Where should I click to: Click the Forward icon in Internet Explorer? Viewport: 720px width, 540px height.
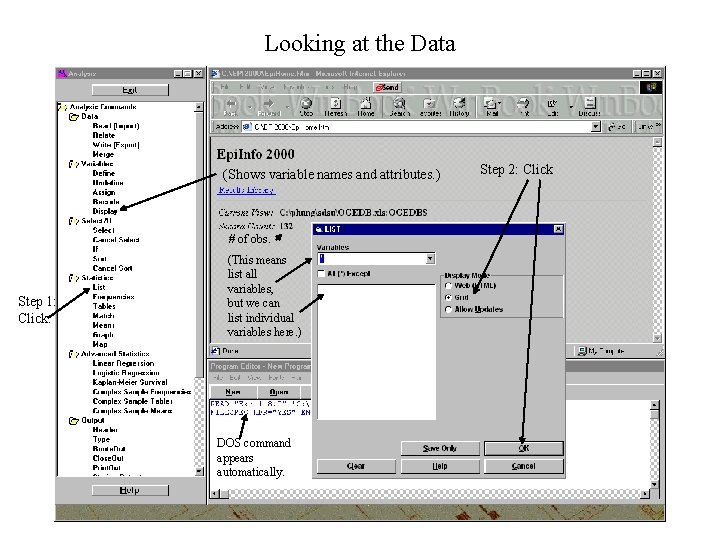[269, 107]
